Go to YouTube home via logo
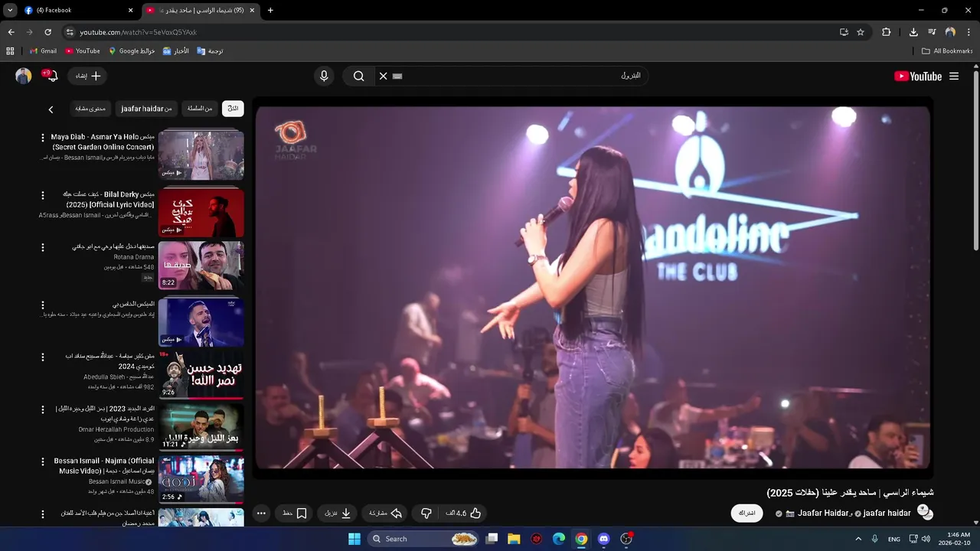Viewport: 980px width, 551px height. (x=918, y=76)
